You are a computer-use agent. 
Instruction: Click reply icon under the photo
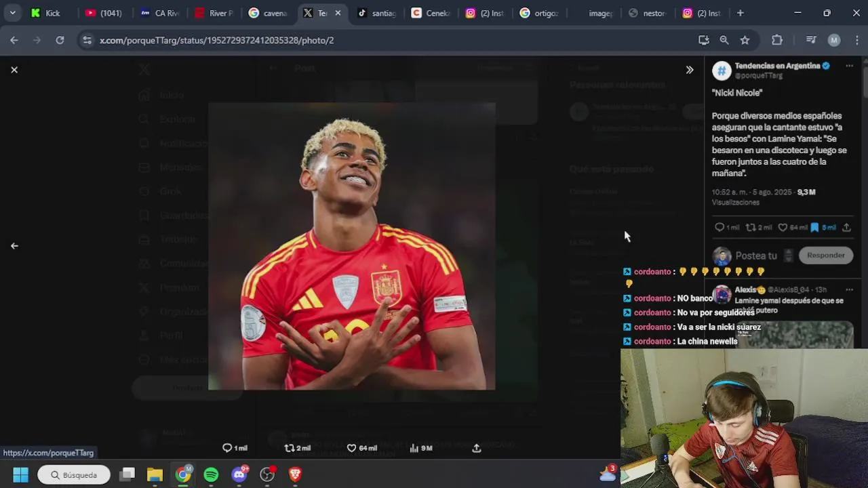[227, 448]
